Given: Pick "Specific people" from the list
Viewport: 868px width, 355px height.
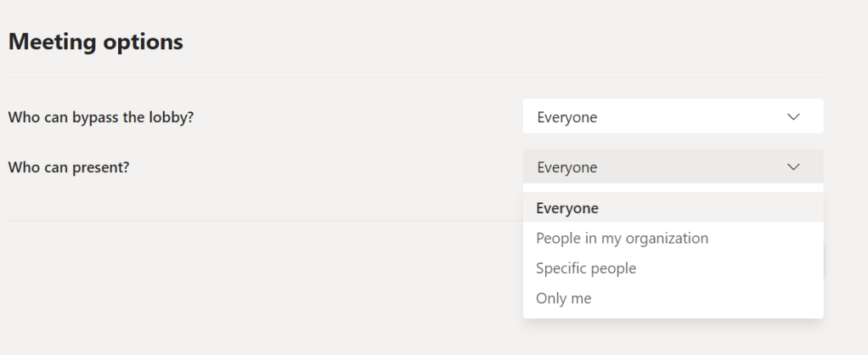Looking at the screenshot, I should tap(586, 268).
